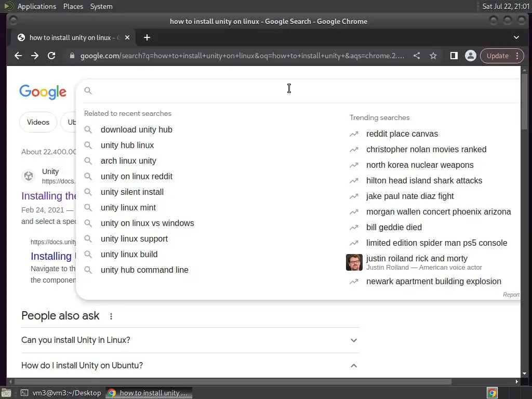Open trending 'newark apartment building explosion'

434,281
